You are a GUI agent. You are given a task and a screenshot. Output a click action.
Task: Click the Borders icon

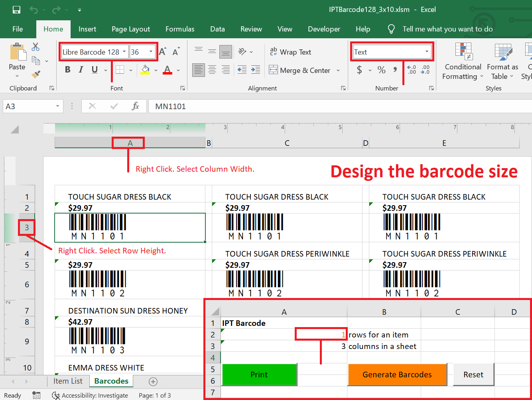pyautogui.click(x=120, y=70)
